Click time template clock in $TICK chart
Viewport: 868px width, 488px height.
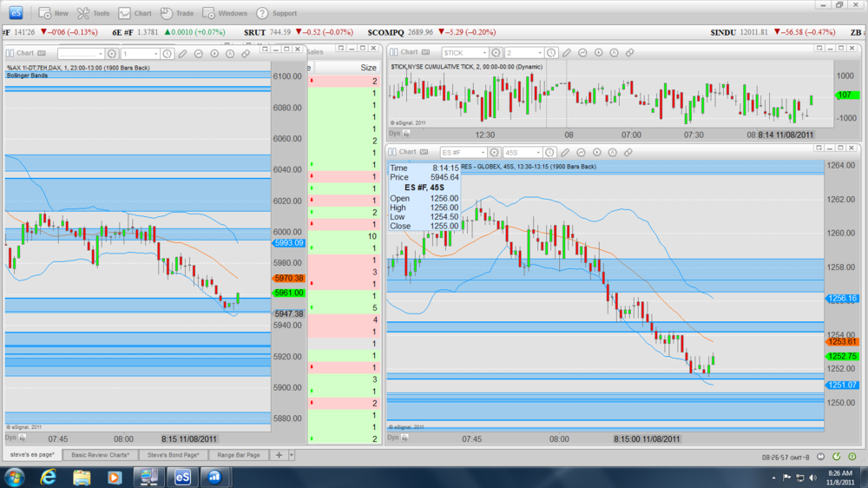tap(551, 53)
